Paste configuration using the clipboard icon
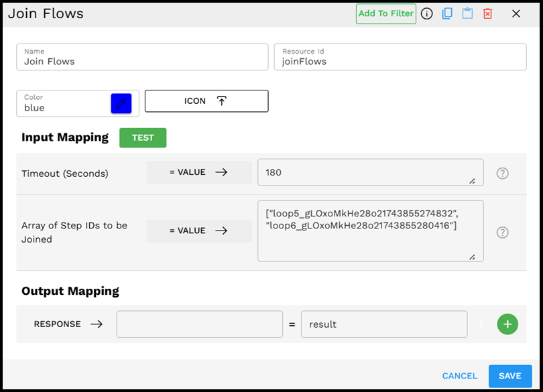This screenshot has height=392, width=543. pyautogui.click(x=467, y=13)
